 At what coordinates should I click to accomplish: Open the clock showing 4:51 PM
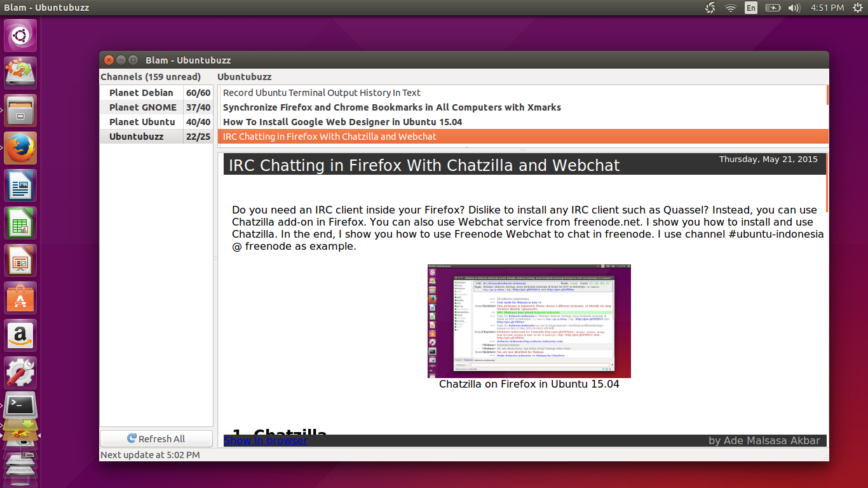click(827, 8)
